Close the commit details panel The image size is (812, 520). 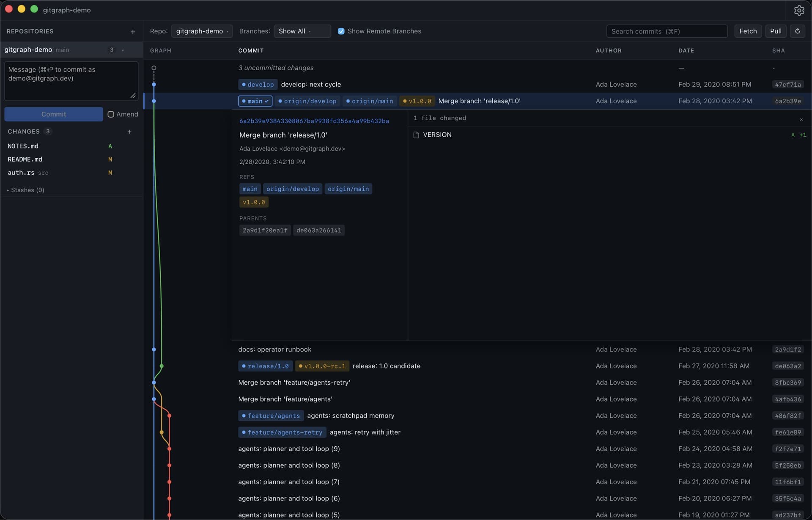tap(801, 120)
